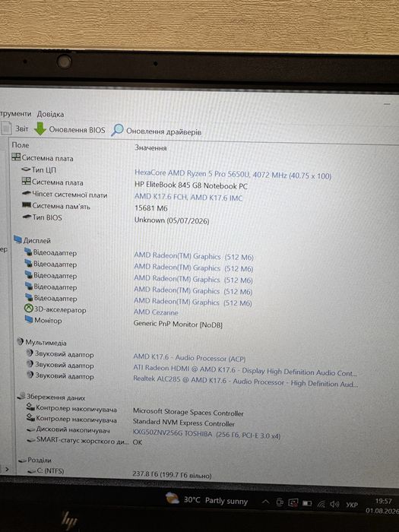
Task: Click the first Контролер накопичувача row icon
Action: [x=31, y=407]
